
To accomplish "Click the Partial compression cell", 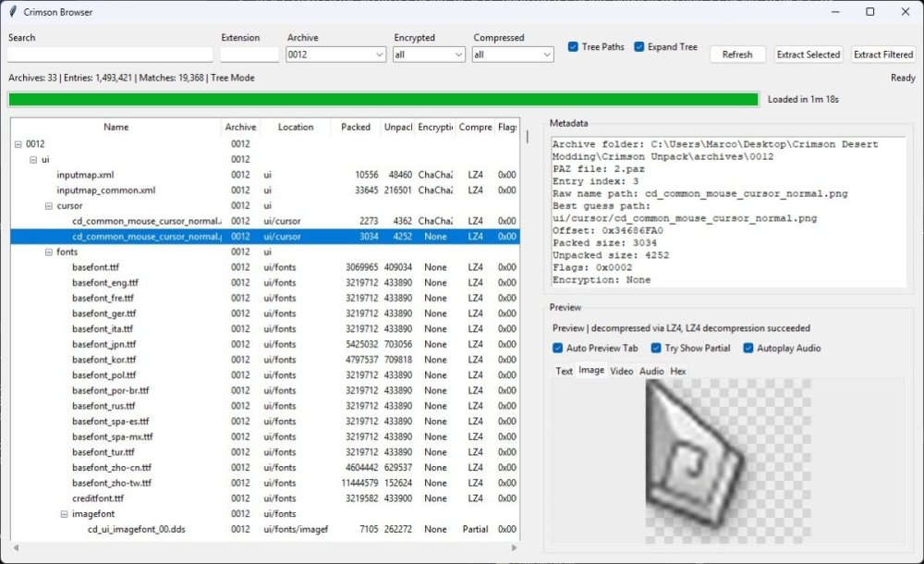I will pos(475,529).
